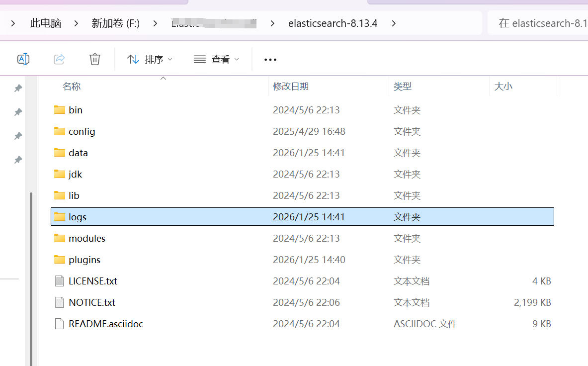Select the NOTICE.txt file icon

[59, 302]
